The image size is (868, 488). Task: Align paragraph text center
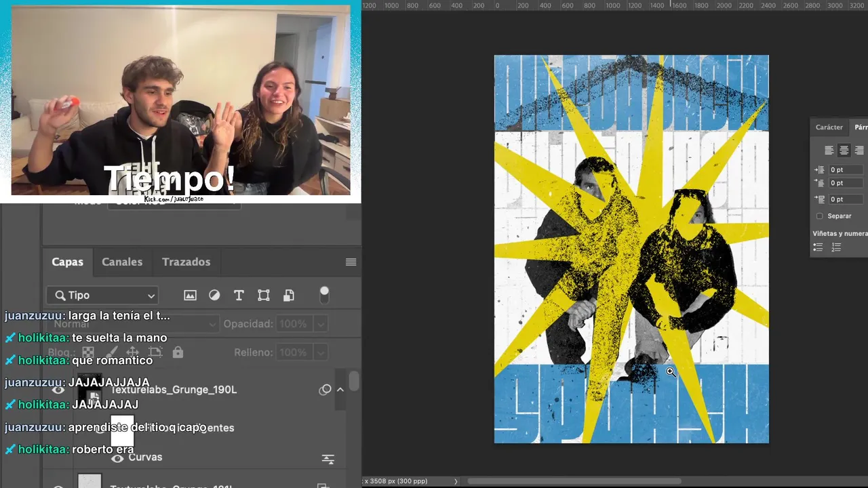pos(844,150)
